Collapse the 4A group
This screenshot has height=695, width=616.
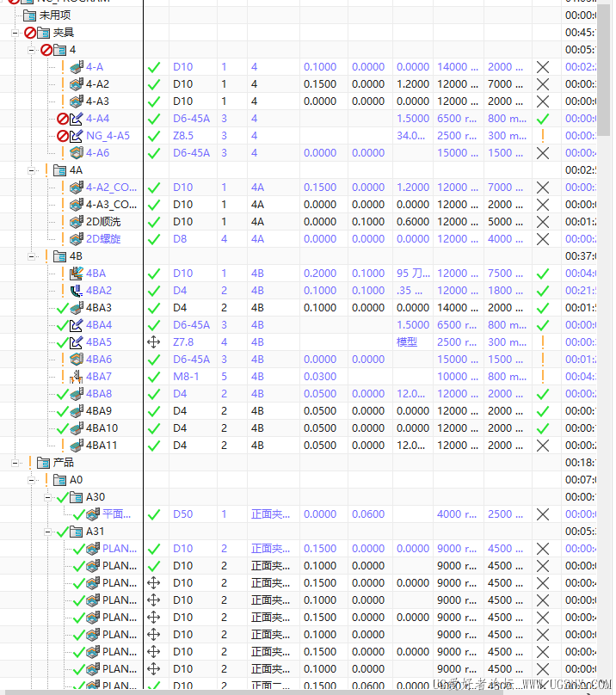pos(32,170)
